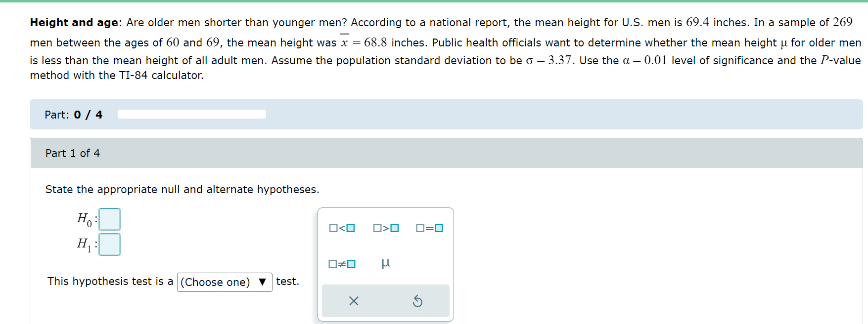
Task: Select the greater-than comparison symbol
Action: 386,228
